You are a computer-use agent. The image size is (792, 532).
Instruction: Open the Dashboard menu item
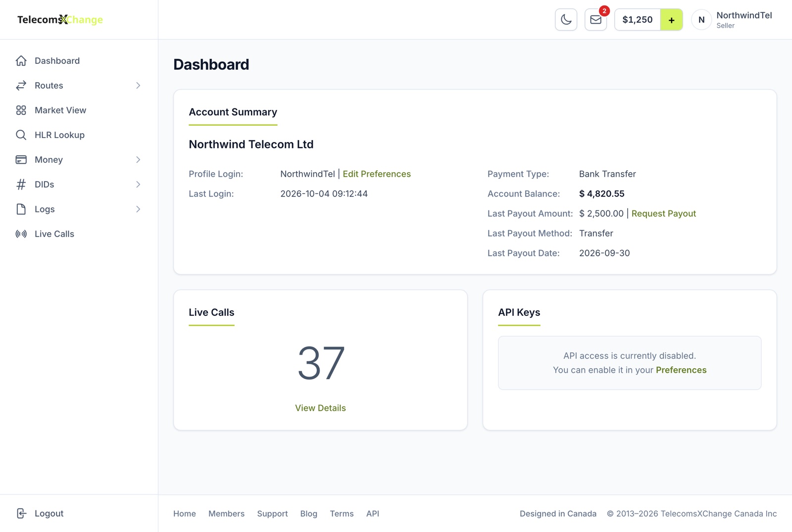[x=79, y=61]
